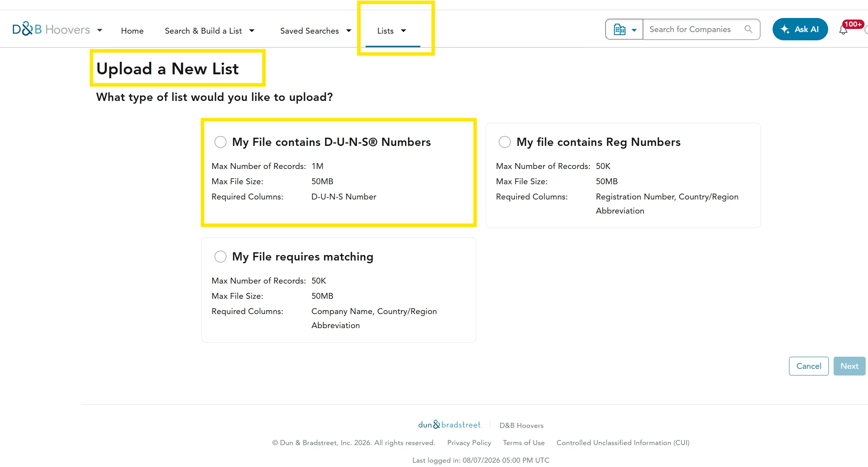This screenshot has width=868, height=467.
Task: Click the 'My file contains Reg Numbers' heading
Action: [x=598, y=142]
